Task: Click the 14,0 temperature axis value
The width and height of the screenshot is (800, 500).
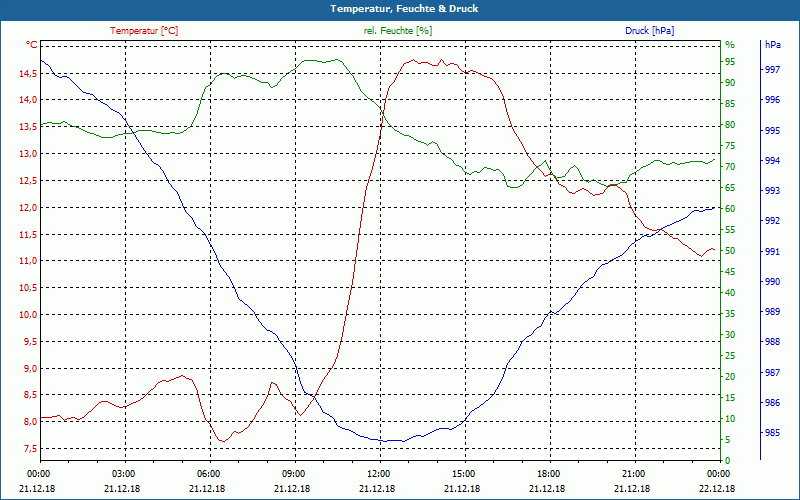Action: [28, 99]
